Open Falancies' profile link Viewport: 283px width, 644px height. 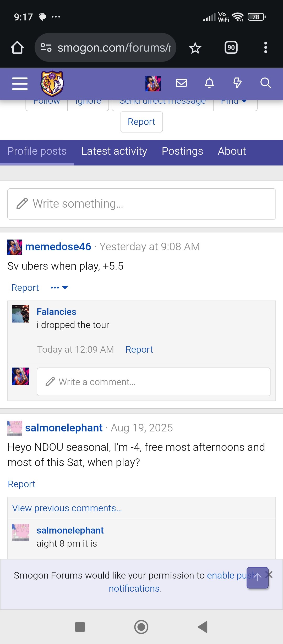[56, 312]
